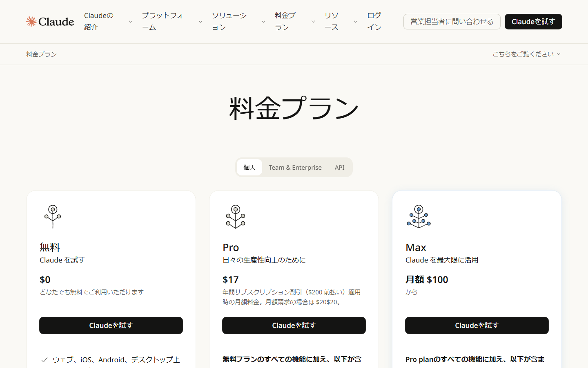This screenshot has width=588, height=368.
Task: Click Claudeを試す under the Max plan
Action: (477, 325)
